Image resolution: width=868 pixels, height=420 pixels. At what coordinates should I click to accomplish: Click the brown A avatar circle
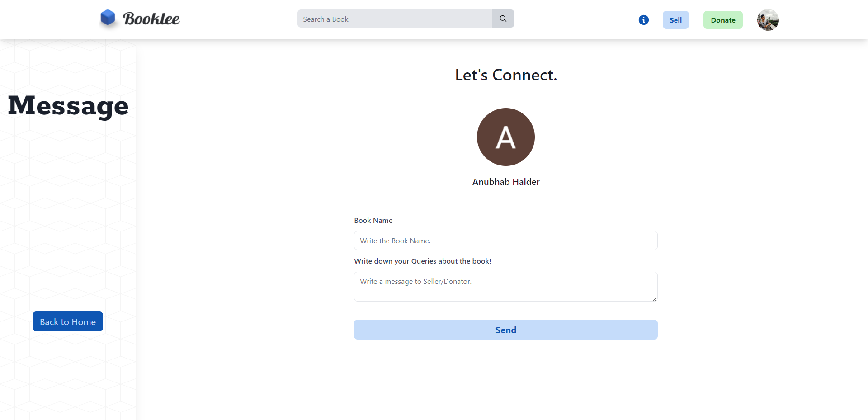coord(506,137)
